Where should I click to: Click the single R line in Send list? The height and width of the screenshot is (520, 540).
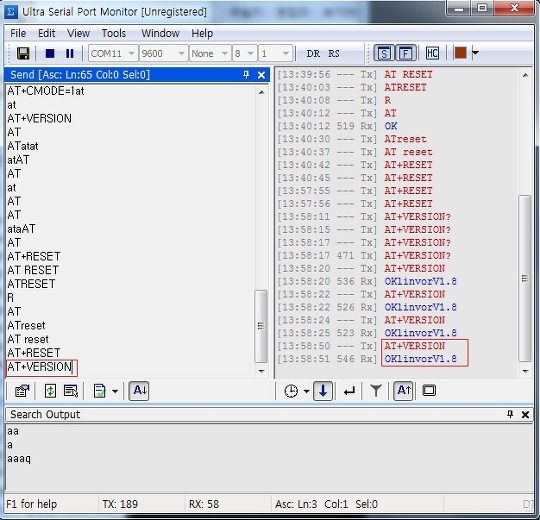11,298
